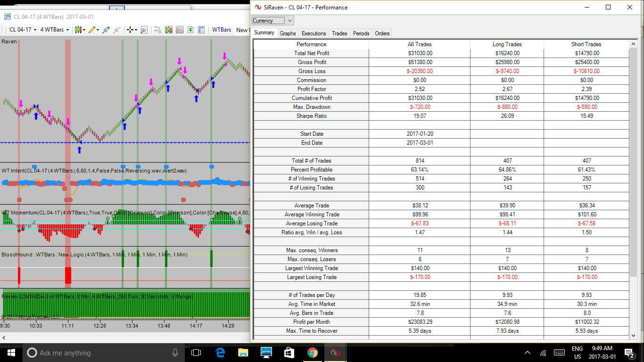Image resolution: width=644 pixels, height=362 pixels.
Task: Click the Cortana microphone icon
Action: point(175,353)
